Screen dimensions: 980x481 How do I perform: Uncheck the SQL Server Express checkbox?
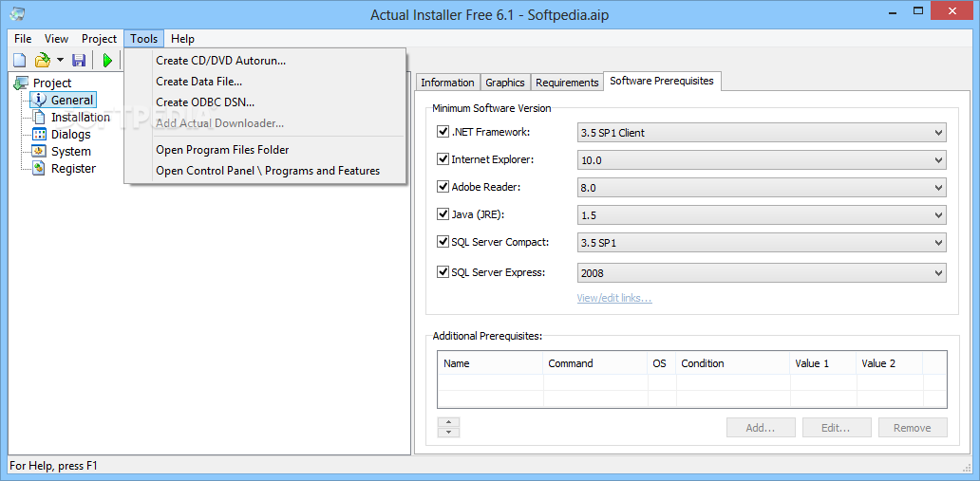443,271
